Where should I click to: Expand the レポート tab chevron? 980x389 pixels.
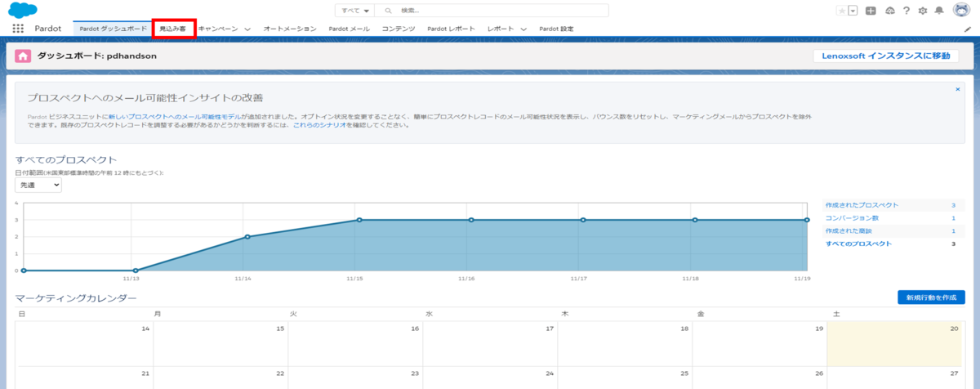(x=523, y=29)
